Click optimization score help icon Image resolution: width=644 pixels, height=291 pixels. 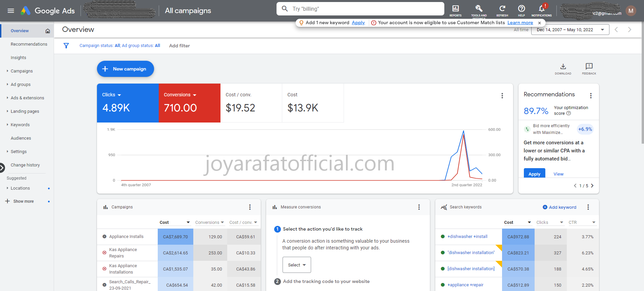pos(568,113)
